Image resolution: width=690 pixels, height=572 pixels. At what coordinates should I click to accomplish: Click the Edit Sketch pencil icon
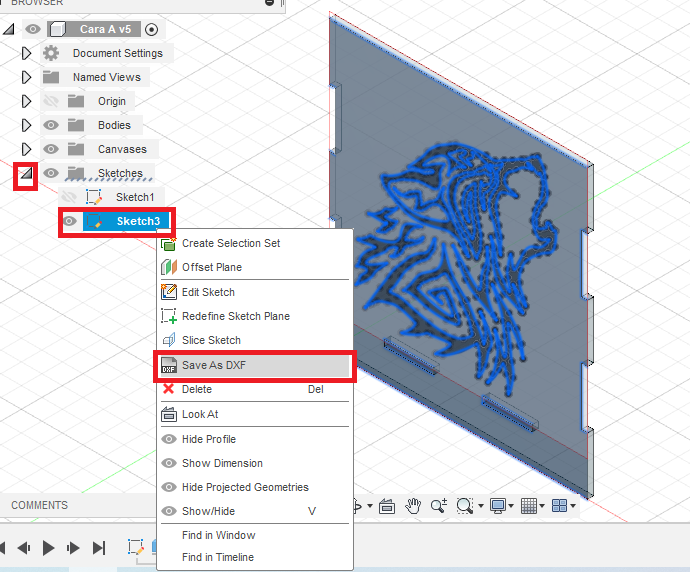tap(169, 292)
